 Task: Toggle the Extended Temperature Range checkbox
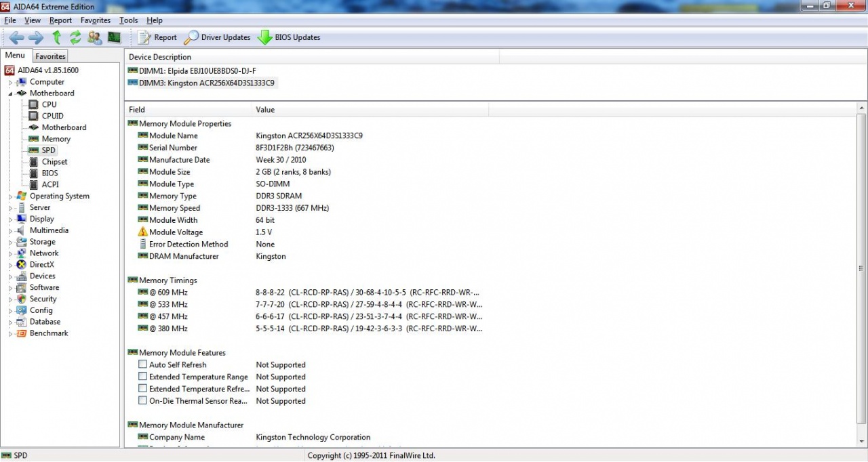(142, 377)
